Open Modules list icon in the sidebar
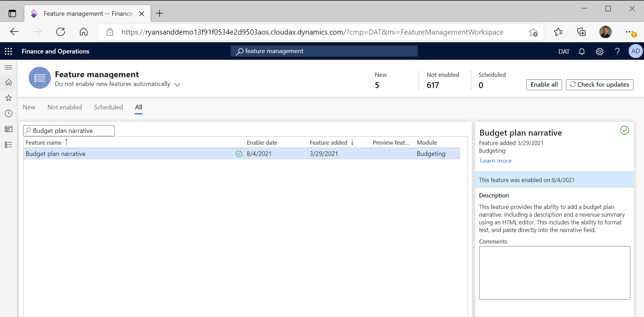 coord(8,145)
